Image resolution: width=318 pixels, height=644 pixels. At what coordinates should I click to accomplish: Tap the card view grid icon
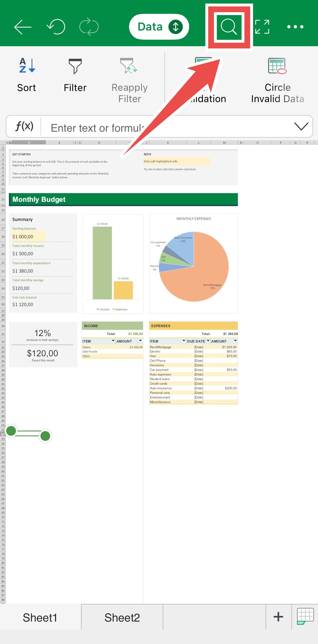point(305,616)
